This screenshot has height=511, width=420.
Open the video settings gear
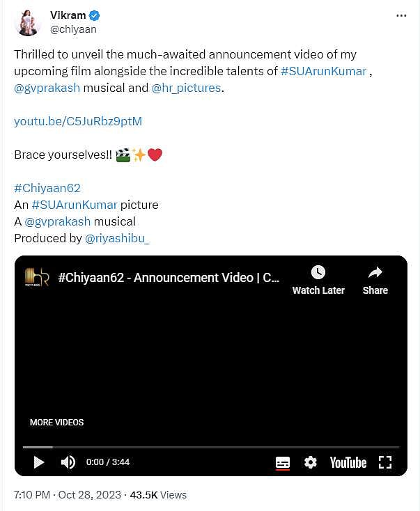311,462
